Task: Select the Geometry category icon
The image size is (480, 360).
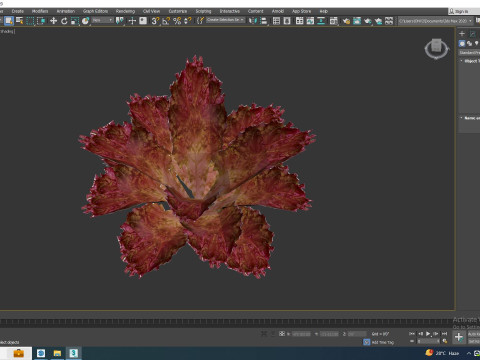Action: point(462,43)
